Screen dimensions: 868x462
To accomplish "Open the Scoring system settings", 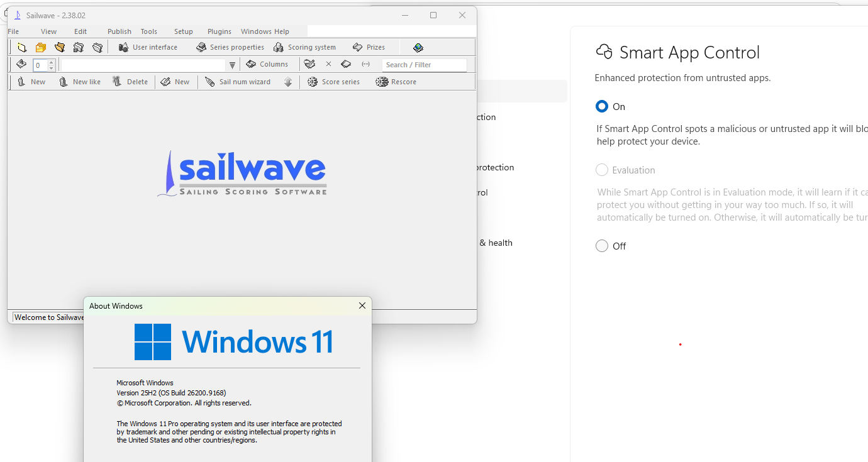I will tap(304, 47).
